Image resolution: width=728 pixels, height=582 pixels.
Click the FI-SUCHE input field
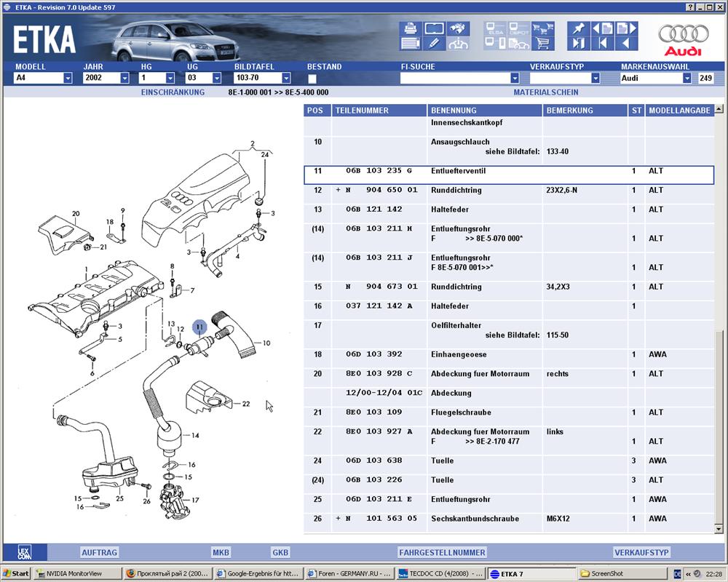point(455,78)
